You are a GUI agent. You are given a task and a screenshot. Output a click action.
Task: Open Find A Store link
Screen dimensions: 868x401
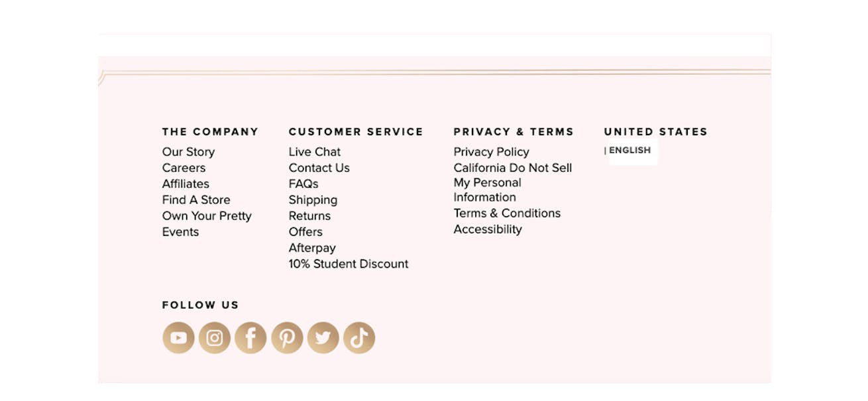pyautogui.click(x=196, y=200)
